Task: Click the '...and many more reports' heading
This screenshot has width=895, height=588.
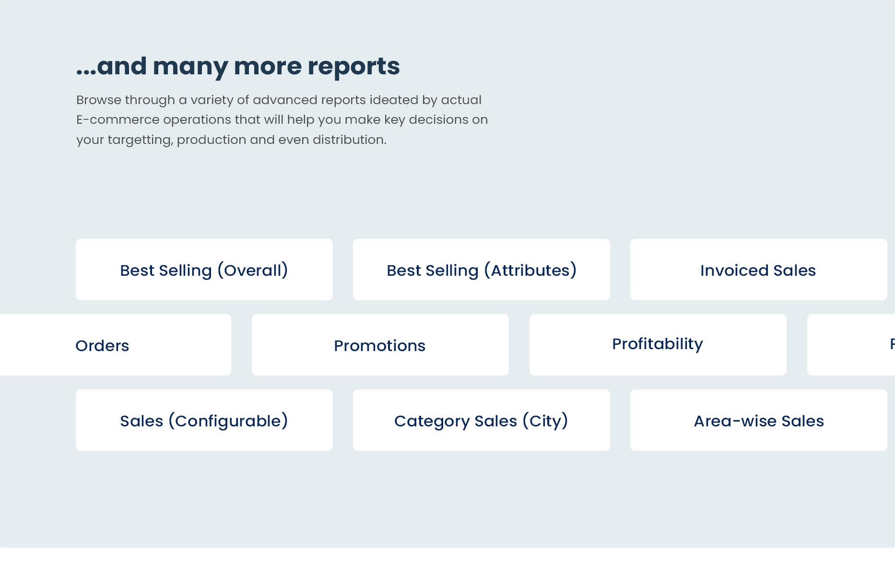Action: pos(238,66)
